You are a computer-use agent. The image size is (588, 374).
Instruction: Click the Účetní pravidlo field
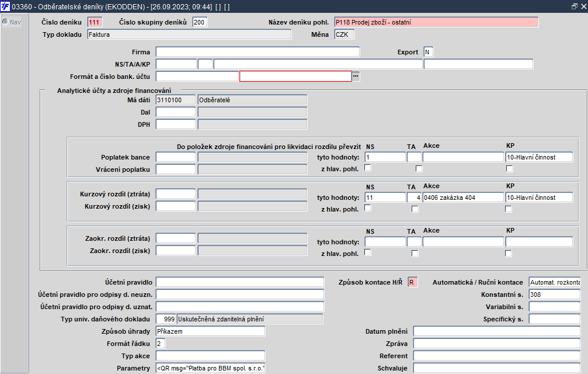click(x=239, y=282)
